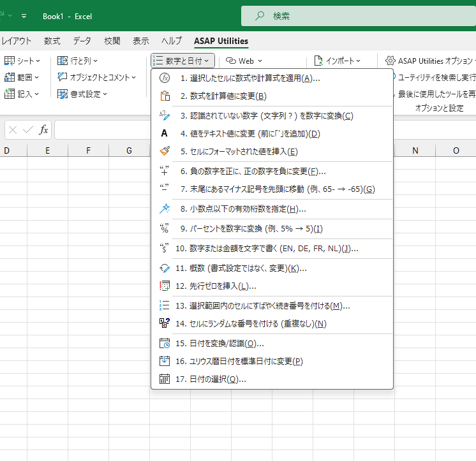Choose 日付の選択(Q) menu item
This screenshot has height=461, width=476.
point(272,379)
